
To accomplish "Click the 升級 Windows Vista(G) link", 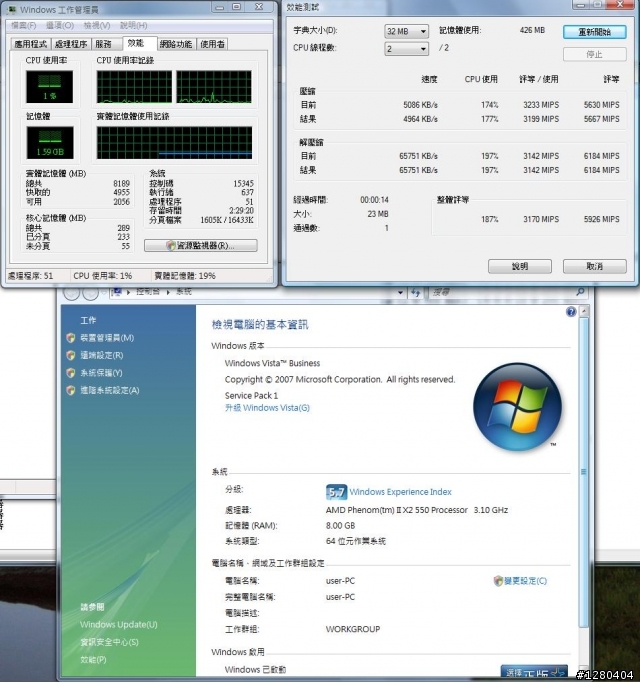I will 267,408.
